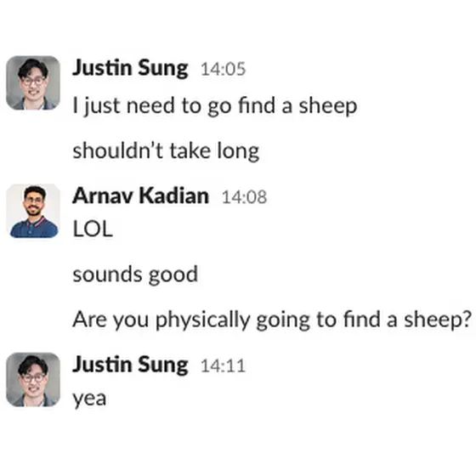Click 'find' in the 'I just need' message
The image size is (476, 476).
(x=257, y=105)
